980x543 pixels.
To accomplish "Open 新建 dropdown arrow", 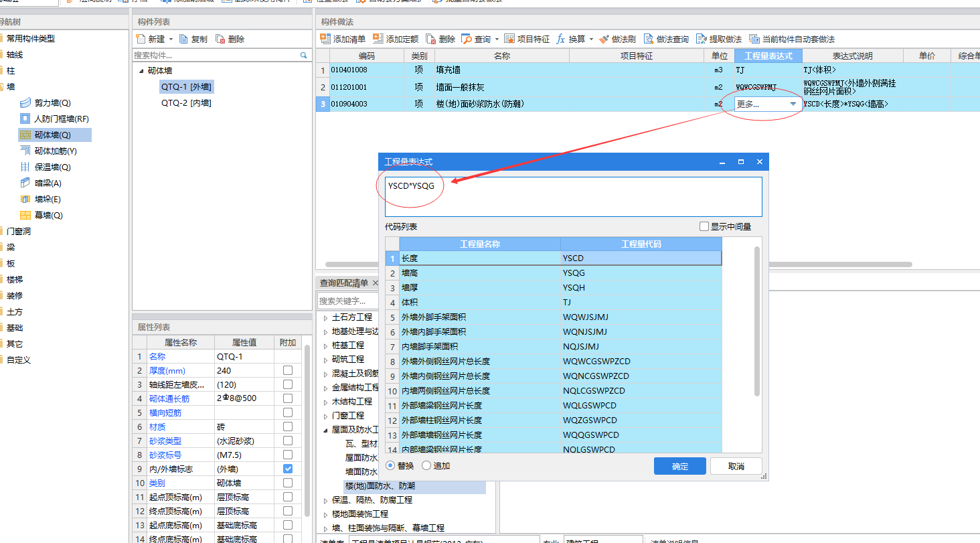I will (171, 40).
